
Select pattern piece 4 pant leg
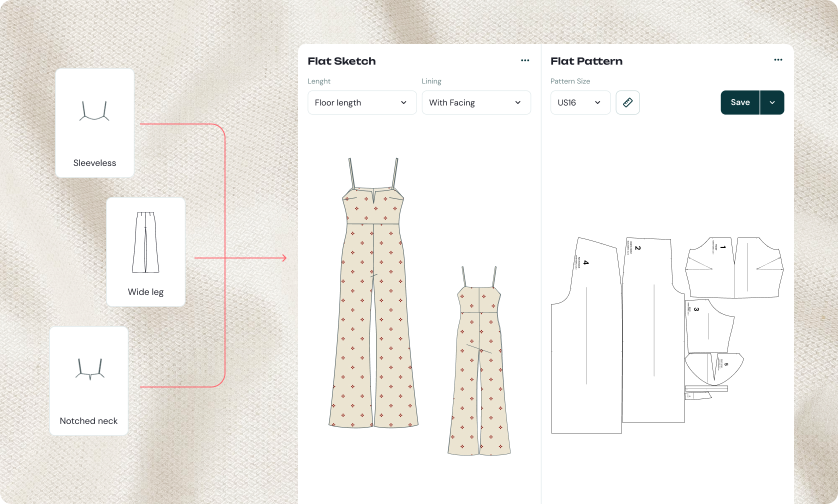(x=586, y=335)
